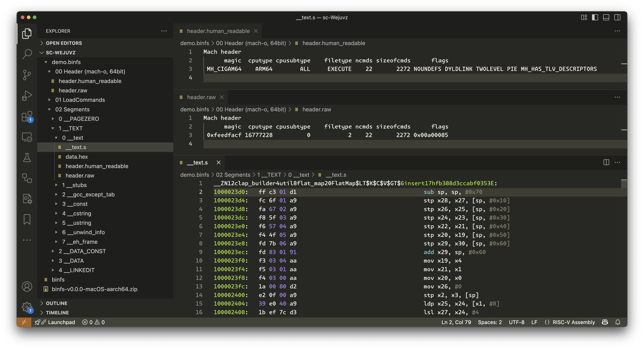Change LF end of line sequence
This screenshot has height=349, width=644.
tap(534, 322)
